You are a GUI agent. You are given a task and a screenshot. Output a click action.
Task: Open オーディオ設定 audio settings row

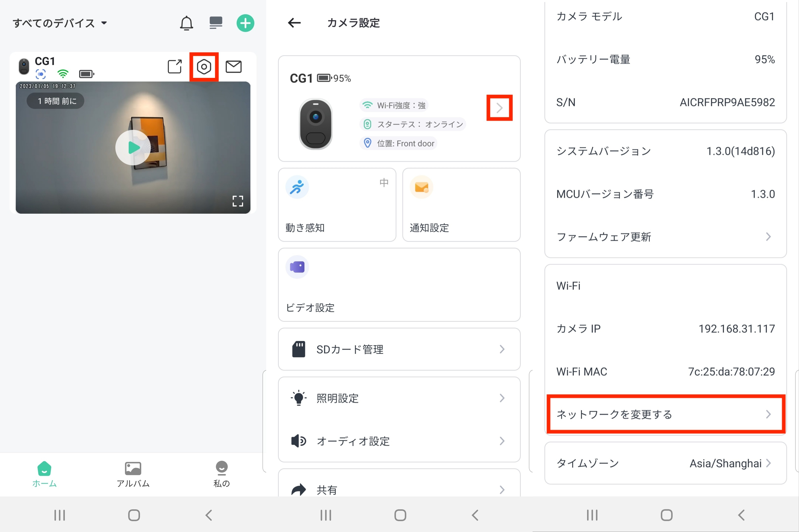coord(399,441)
